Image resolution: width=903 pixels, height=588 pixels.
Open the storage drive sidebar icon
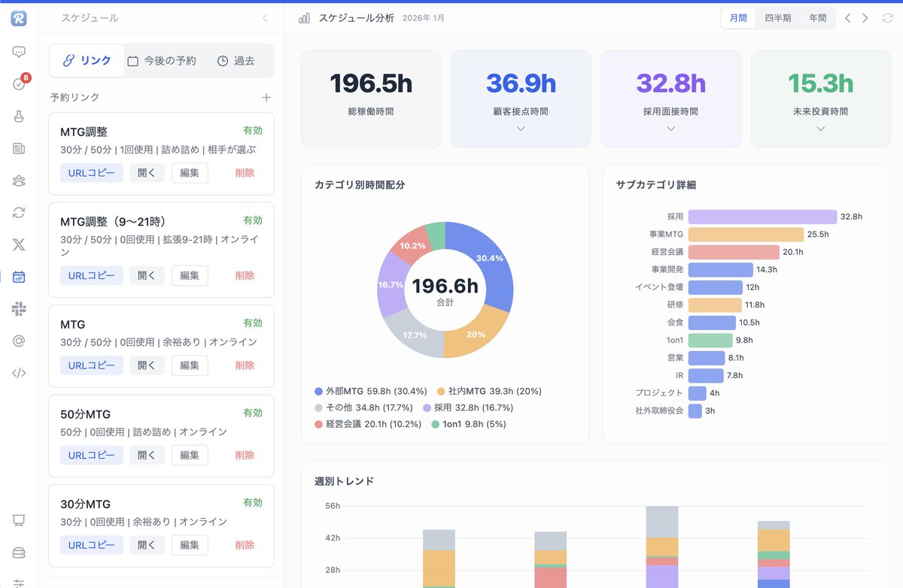(x=19, y=553)
